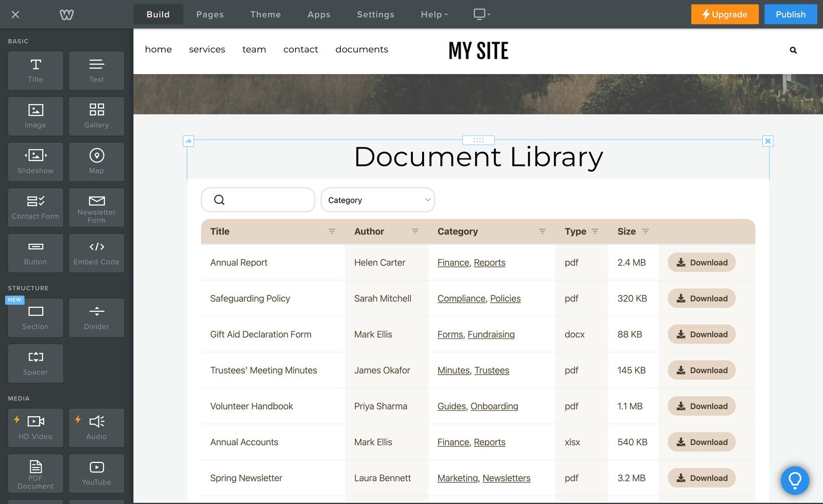
Task: Download the Volunteer Handbook file
Action: [x=702, y=406]
